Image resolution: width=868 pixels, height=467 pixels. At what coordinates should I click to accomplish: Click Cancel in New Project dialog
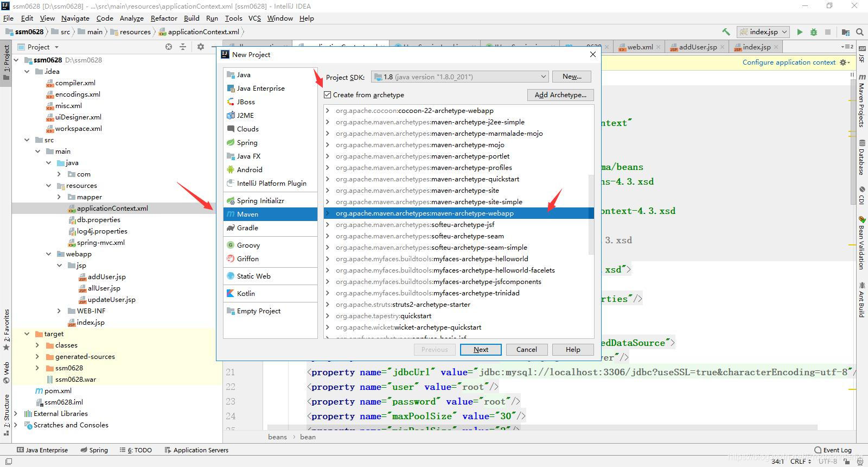point(526,350)
